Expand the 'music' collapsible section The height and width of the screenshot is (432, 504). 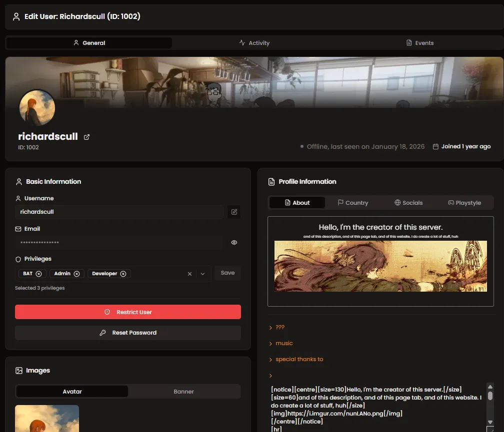click(x=283, y=344)
